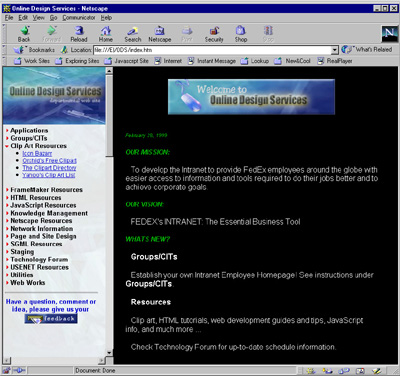The height and width of the screenshot is (376, 400).
Task: Open Navigator from the component bar
Action: pos(311,371)
